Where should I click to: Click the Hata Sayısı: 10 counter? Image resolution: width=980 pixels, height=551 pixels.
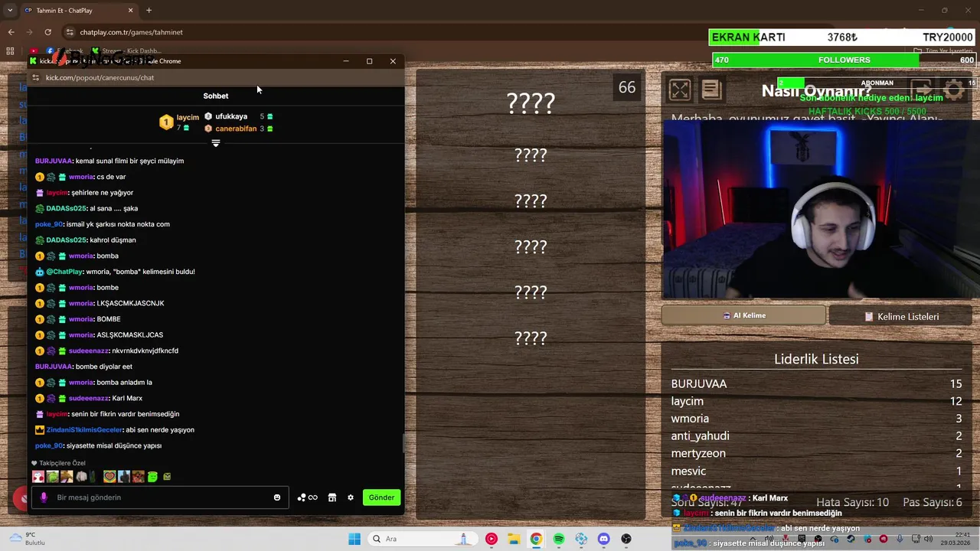click(852, 502)
